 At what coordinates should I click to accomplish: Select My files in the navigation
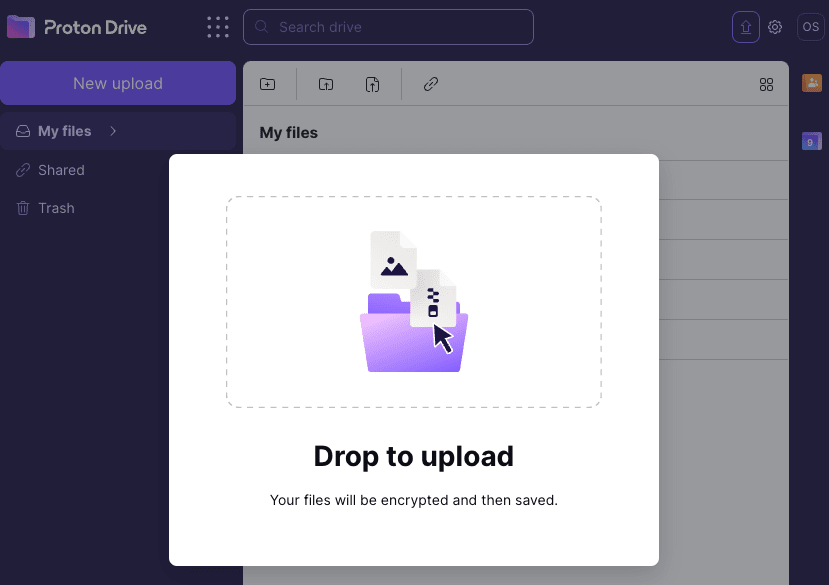tap(62, 131)
